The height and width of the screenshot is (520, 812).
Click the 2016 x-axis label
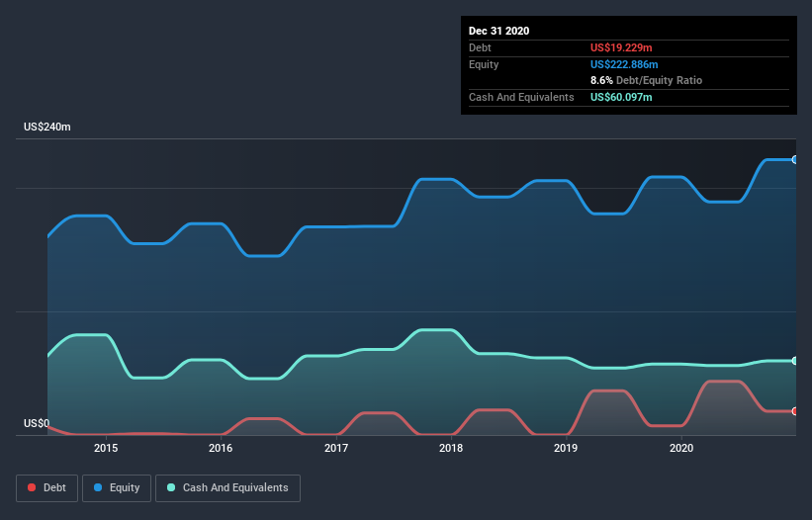coord(221,448)
